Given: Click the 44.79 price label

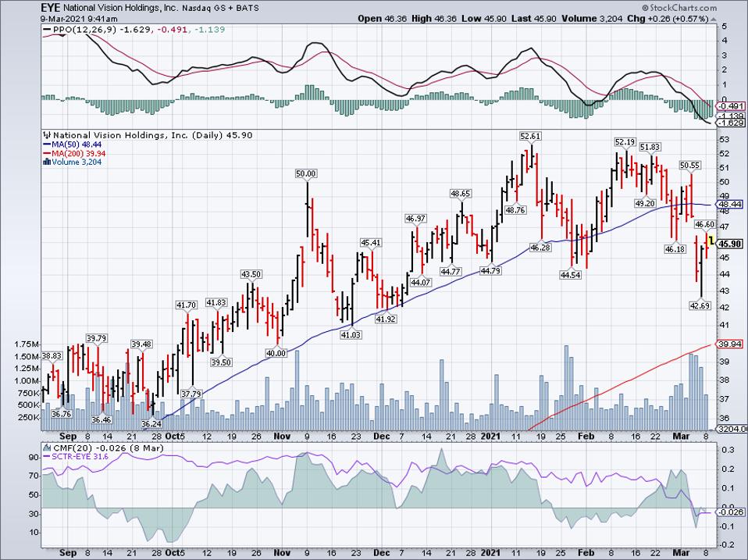Looking at the screenshot, I should (490, 271).
